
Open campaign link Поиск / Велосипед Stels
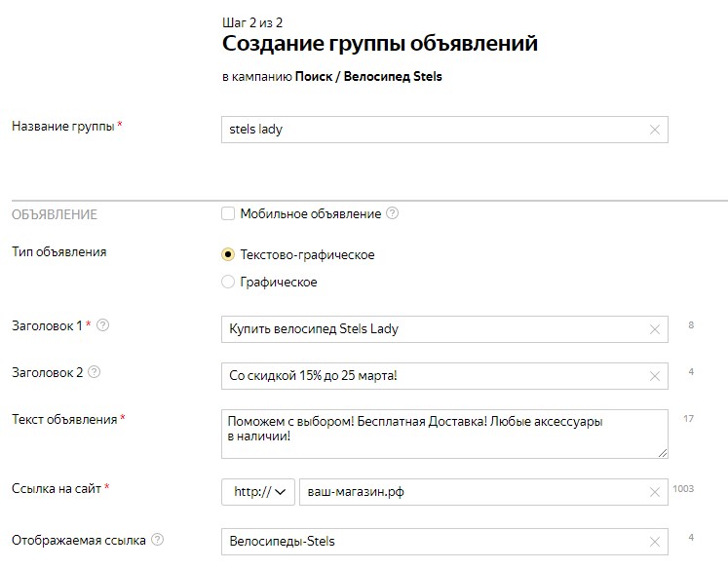click(368, 77)
